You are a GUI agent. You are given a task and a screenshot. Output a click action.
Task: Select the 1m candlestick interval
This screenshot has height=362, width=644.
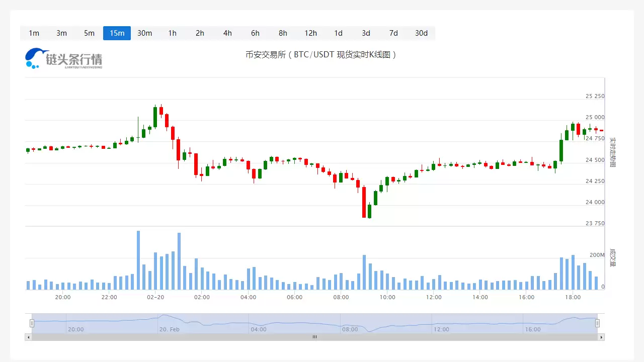point(34,33)
